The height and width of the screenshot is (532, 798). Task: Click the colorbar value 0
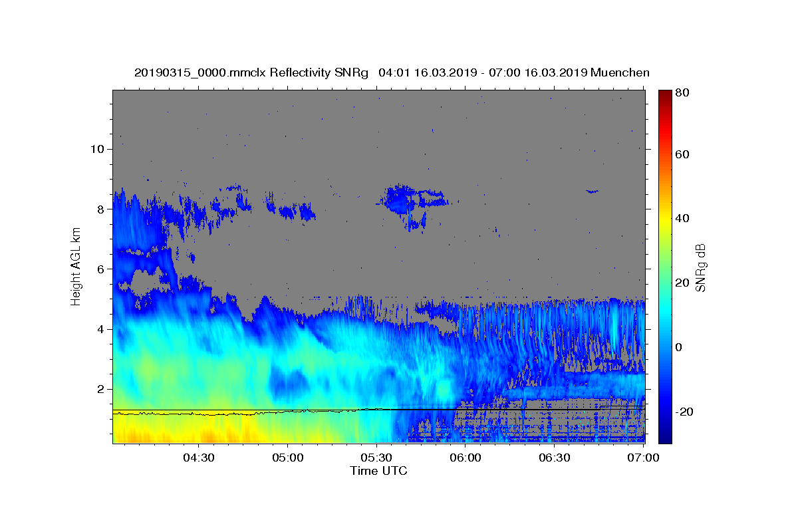coord(680,347)
